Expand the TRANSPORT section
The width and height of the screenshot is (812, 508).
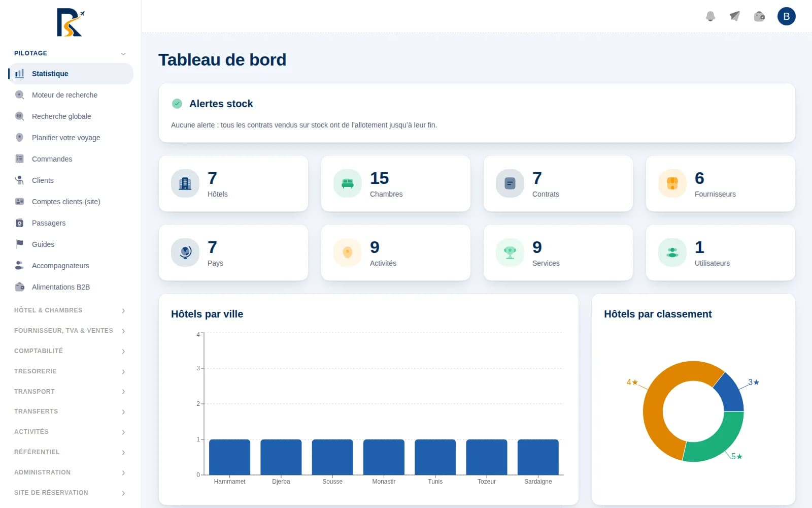[70, 392]
